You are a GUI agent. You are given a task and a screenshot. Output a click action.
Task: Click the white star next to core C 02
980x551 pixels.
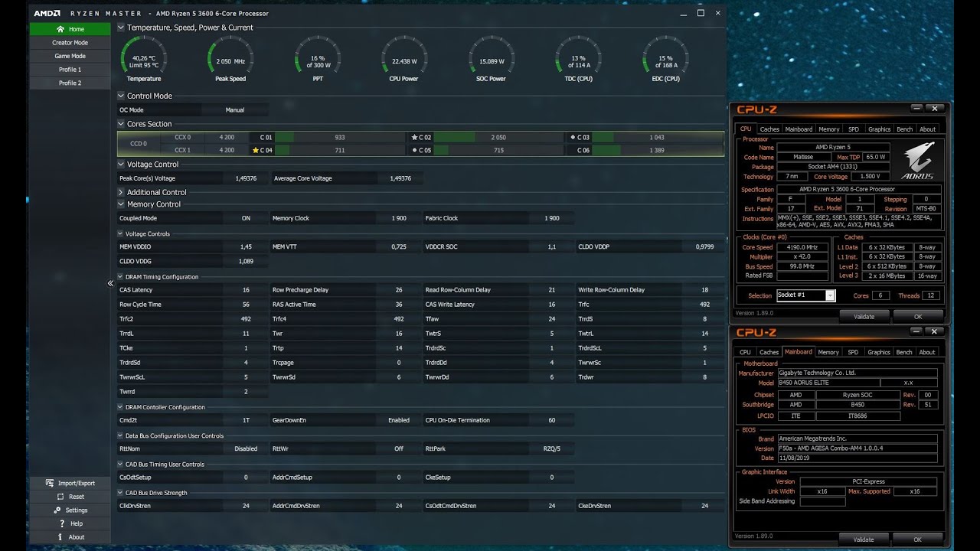[414, 138]
